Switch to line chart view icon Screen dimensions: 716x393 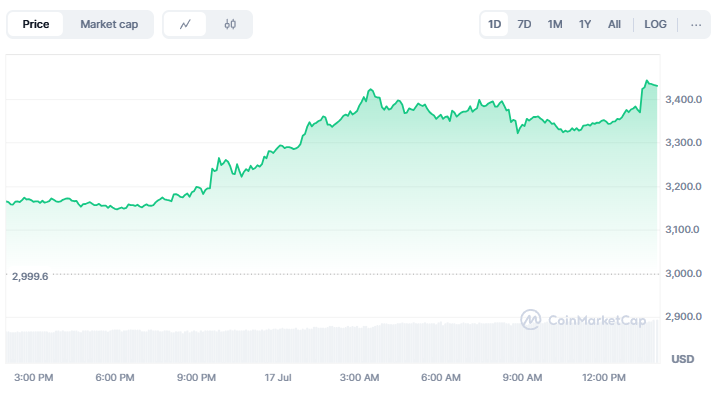(185, 24)
